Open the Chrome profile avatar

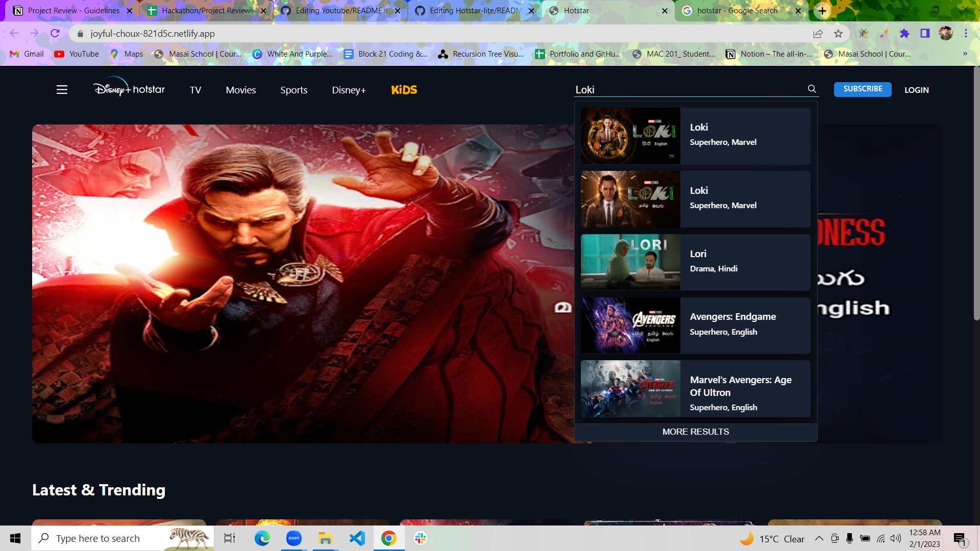946,34
